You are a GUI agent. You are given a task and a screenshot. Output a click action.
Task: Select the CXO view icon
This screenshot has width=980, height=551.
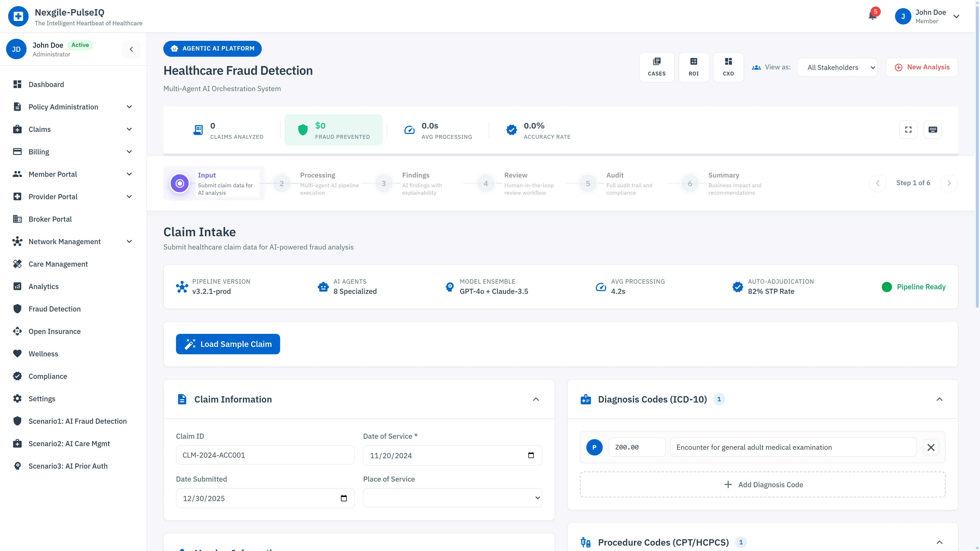[x=728, y=67]
